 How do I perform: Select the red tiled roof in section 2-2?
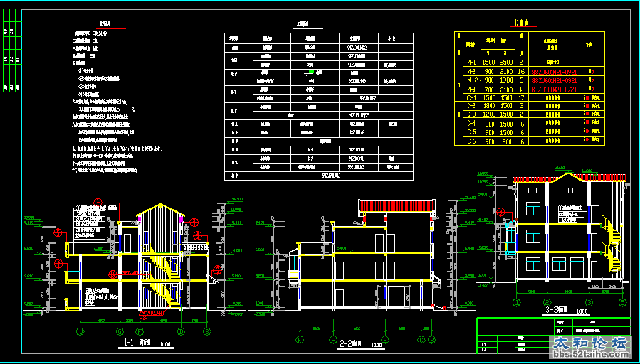397,206
